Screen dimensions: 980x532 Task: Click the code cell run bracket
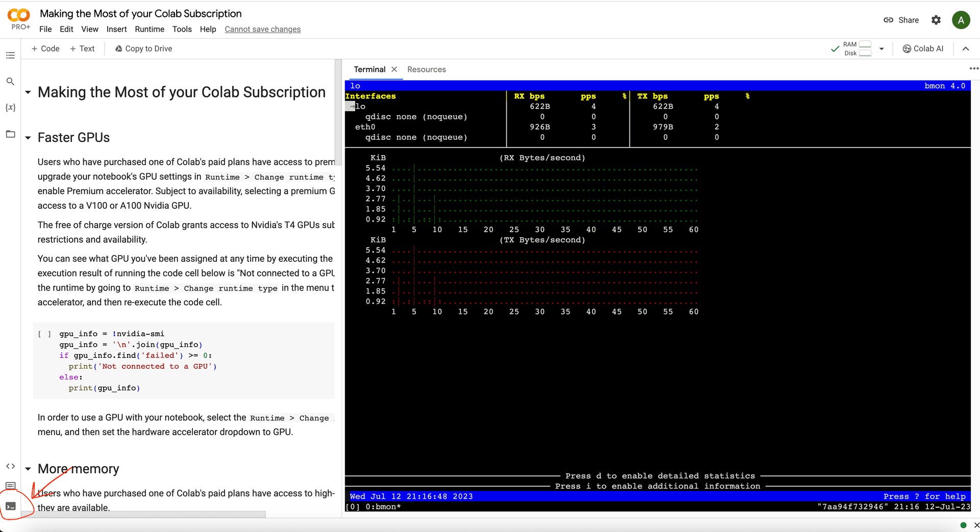point(44,334)
